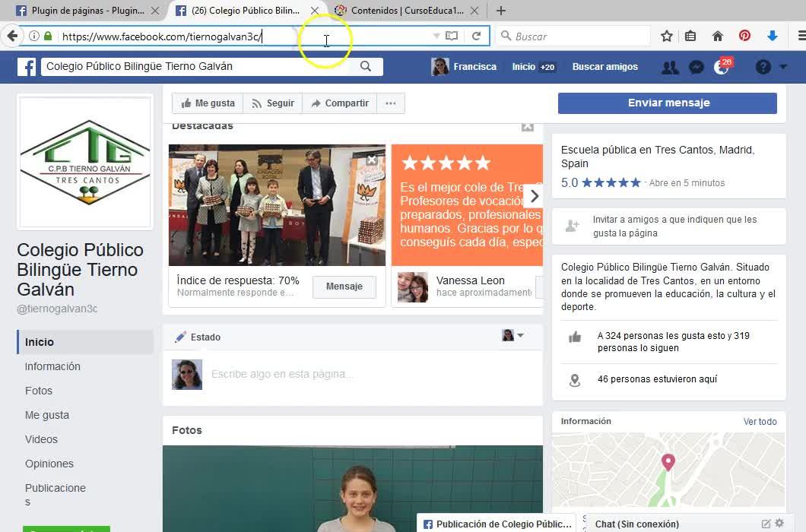This screenshot has height=532, width=806.
Task: Go to the browser home page icon
Action: [x=718, y=36]
